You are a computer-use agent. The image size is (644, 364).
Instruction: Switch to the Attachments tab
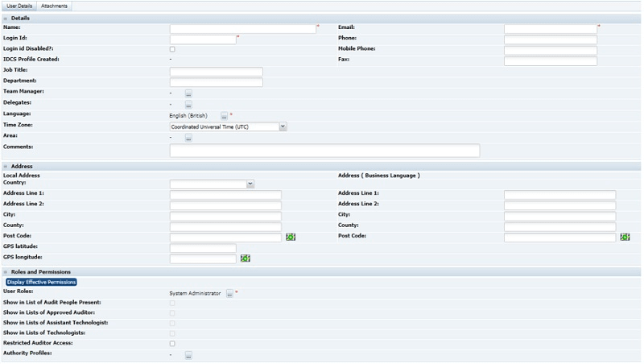54,6
